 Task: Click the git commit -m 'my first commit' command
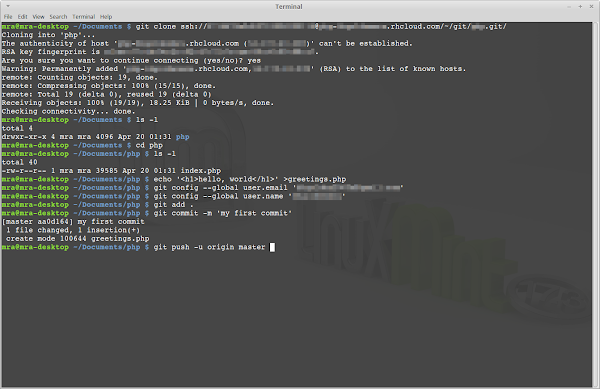pos(223,213)
